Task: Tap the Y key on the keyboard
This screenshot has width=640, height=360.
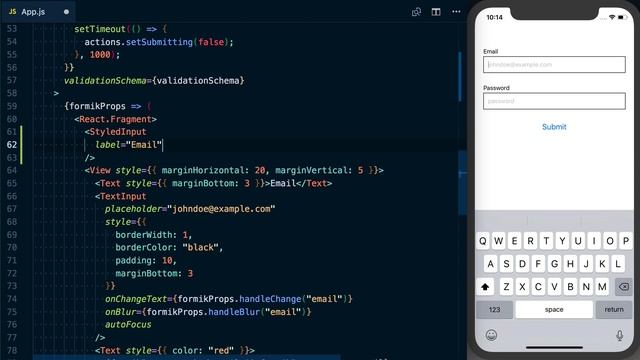Action: [562, 241]
